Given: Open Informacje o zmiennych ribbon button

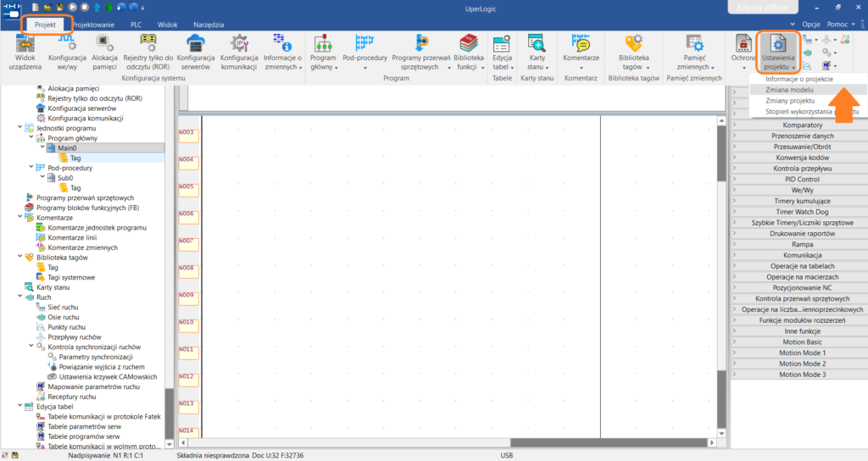Looking at the screenshot, I should [x=282, y=52].
